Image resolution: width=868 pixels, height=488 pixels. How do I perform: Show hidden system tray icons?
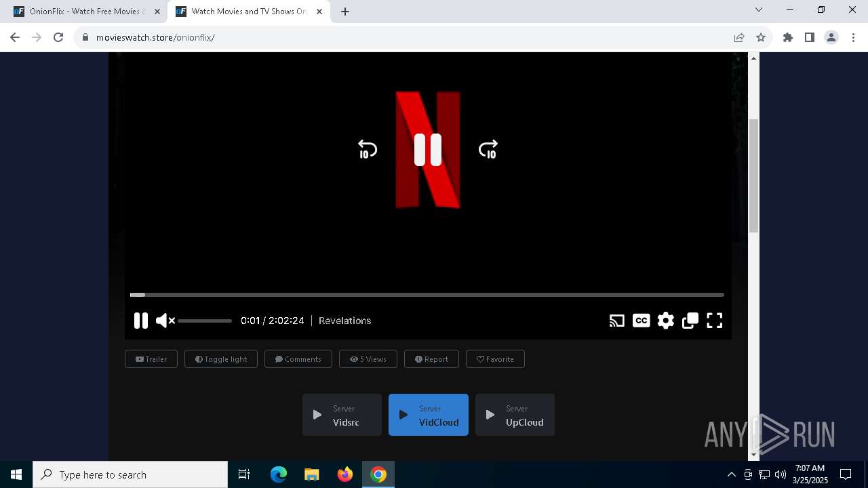[731, 474]
